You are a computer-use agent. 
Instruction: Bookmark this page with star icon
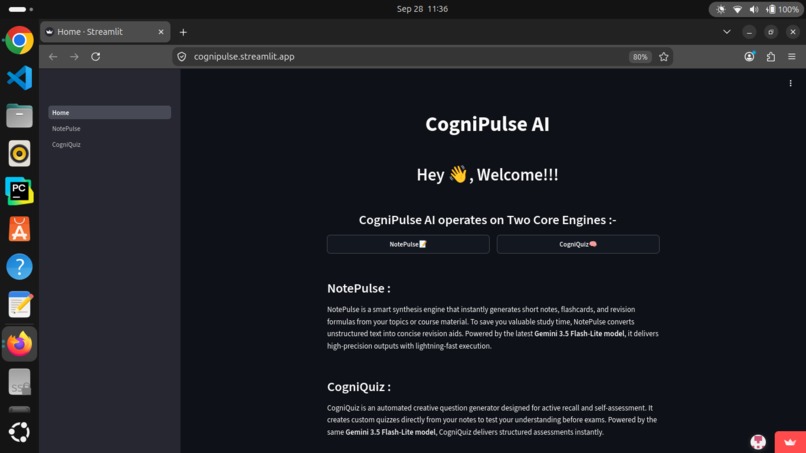pyautogui.click(x=664, y=57)
